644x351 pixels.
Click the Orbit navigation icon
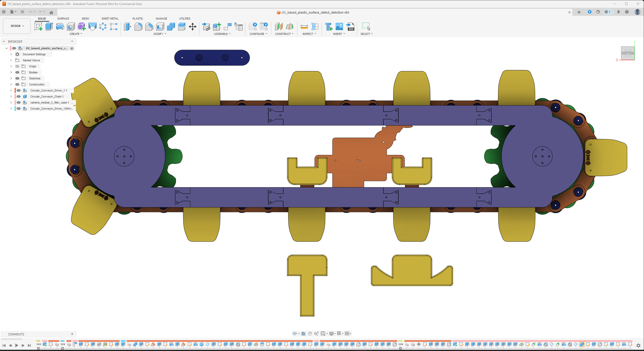[x=295, y=334]
